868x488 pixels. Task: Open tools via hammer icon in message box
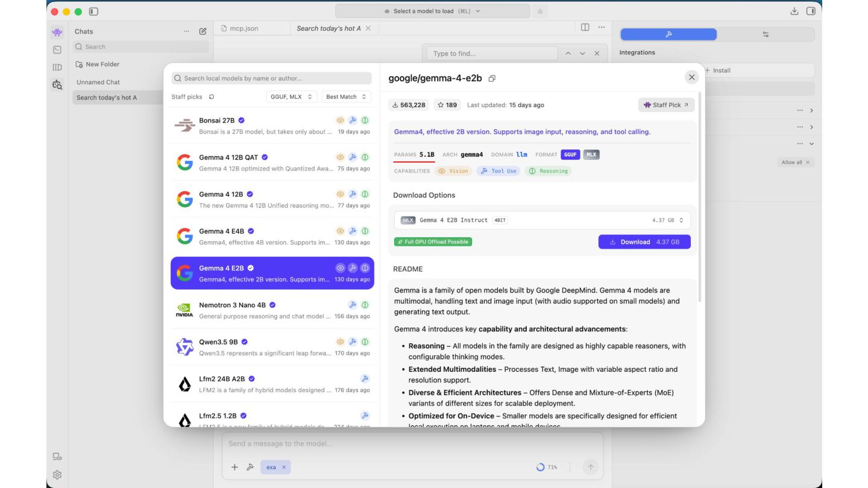250,467
